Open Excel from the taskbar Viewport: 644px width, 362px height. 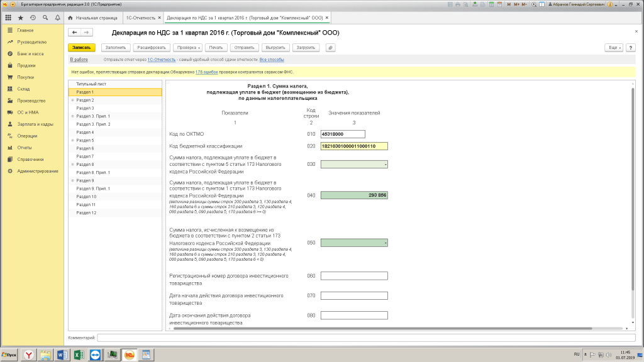[x=79, y=354]
